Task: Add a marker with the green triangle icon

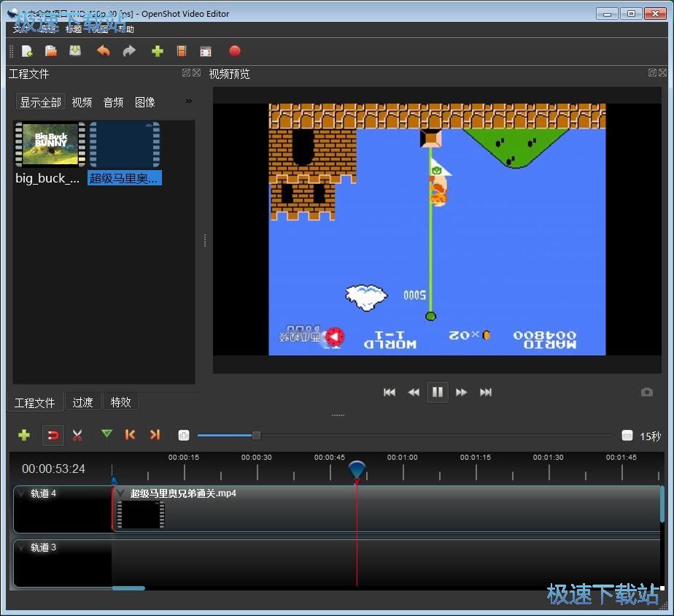Action: tap(106, 434)
